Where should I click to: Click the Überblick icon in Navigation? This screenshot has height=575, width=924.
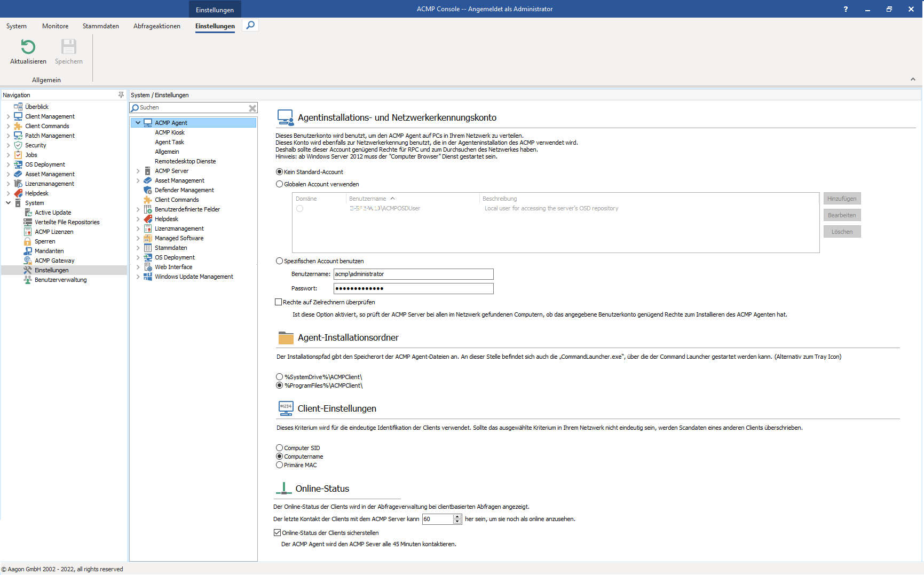18,107
